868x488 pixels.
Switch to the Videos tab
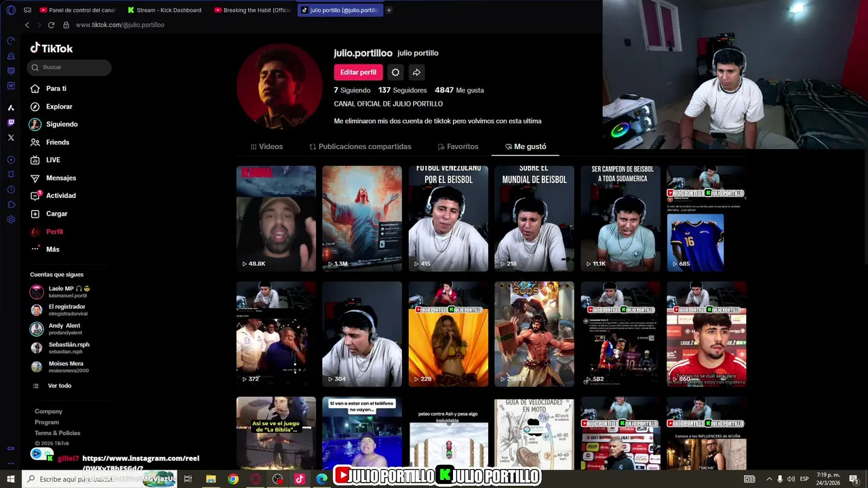pyautogui.click(x=267, y=146)
